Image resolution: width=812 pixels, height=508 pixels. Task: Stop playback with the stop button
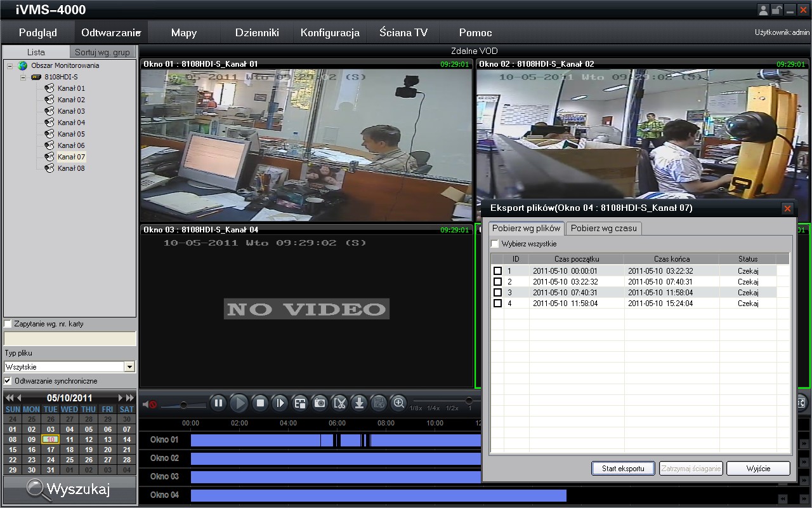[x=259, y=403]
